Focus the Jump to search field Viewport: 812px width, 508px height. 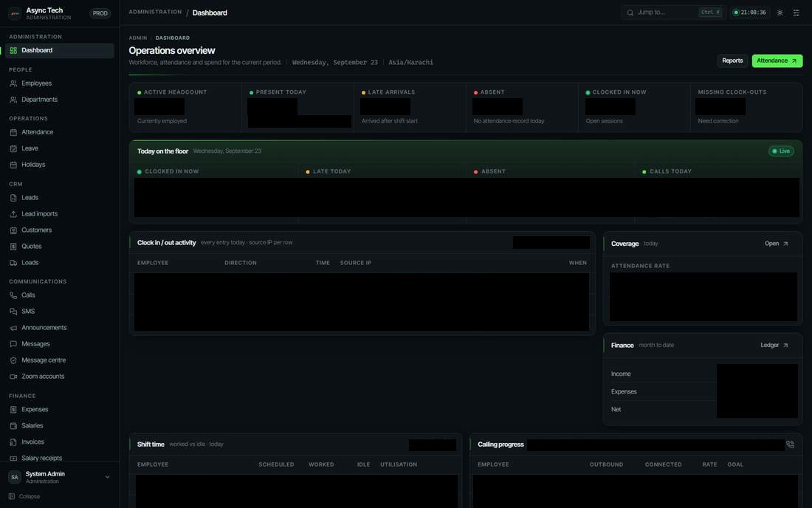tap(672, 13)
